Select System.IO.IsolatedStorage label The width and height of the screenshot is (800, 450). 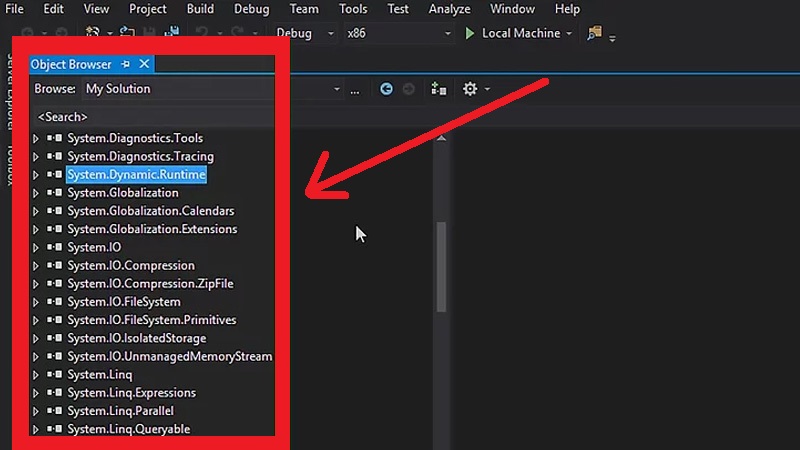pos(137,338)
